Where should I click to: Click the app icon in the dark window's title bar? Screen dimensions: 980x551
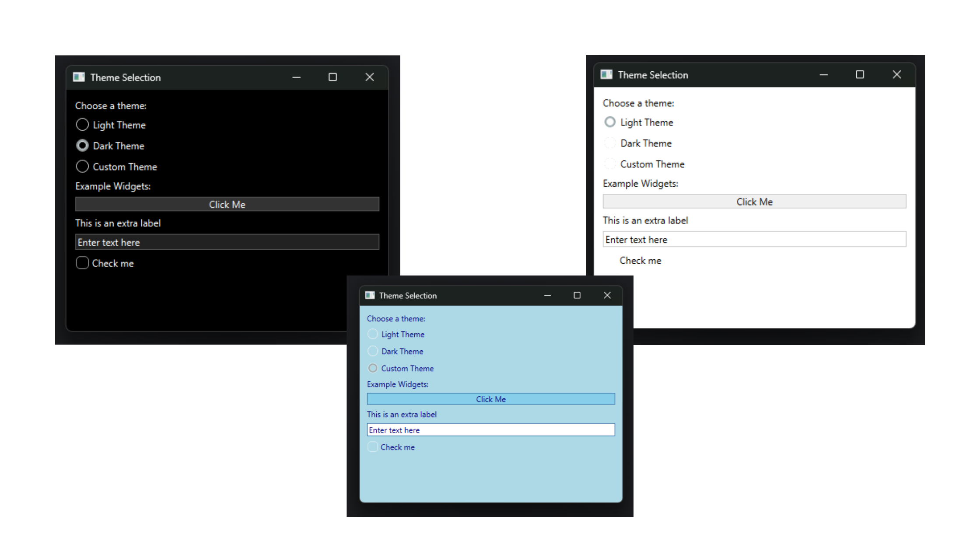pyautogui.click(x=79, y=77)
